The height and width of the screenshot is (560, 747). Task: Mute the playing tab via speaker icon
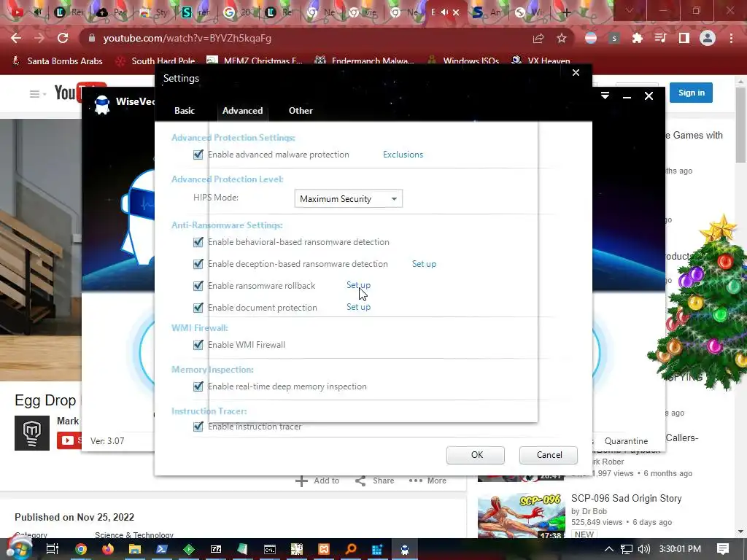click(x=444, y=12)
